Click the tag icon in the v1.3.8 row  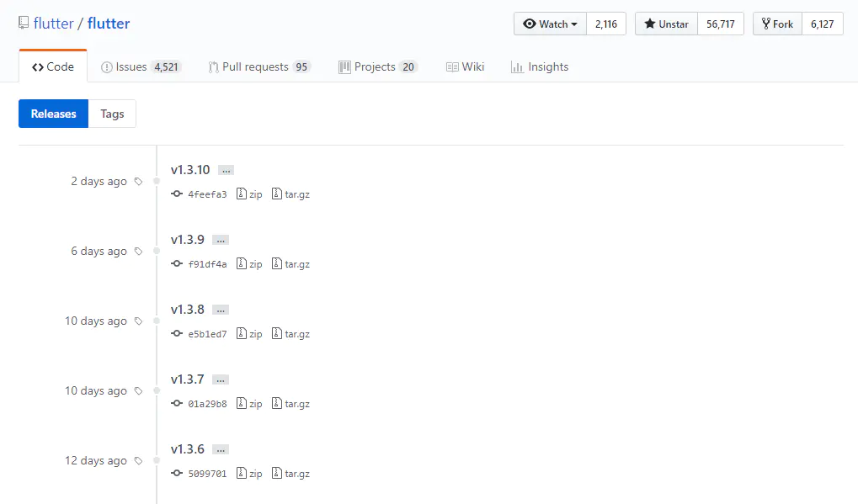[138, 321]
